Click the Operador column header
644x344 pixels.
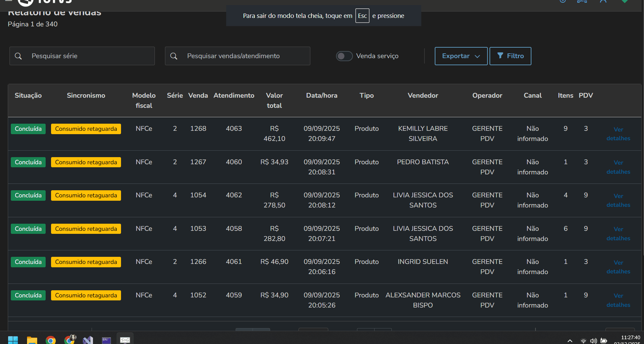[x=487, y=96]
